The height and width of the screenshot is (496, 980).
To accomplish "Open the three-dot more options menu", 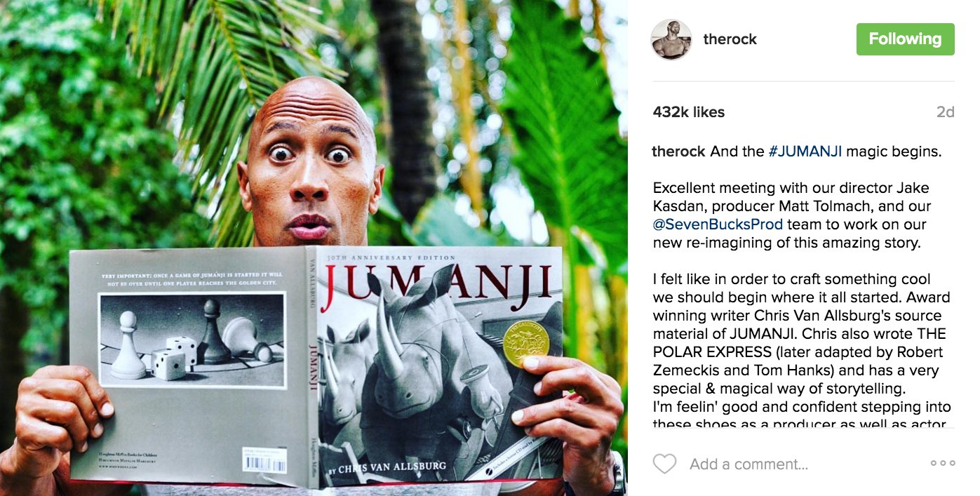I will (942, 463).
